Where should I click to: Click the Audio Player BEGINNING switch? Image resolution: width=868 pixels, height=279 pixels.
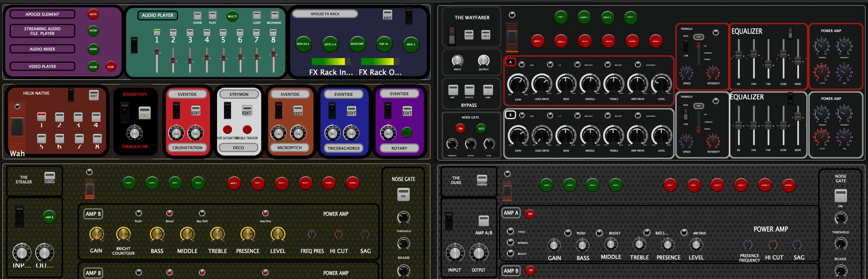pos(275,16)
